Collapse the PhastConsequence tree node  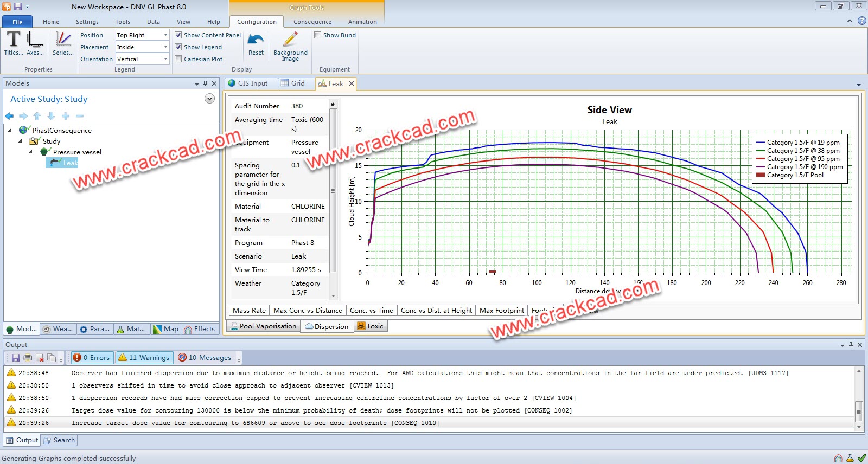point(10,130)
